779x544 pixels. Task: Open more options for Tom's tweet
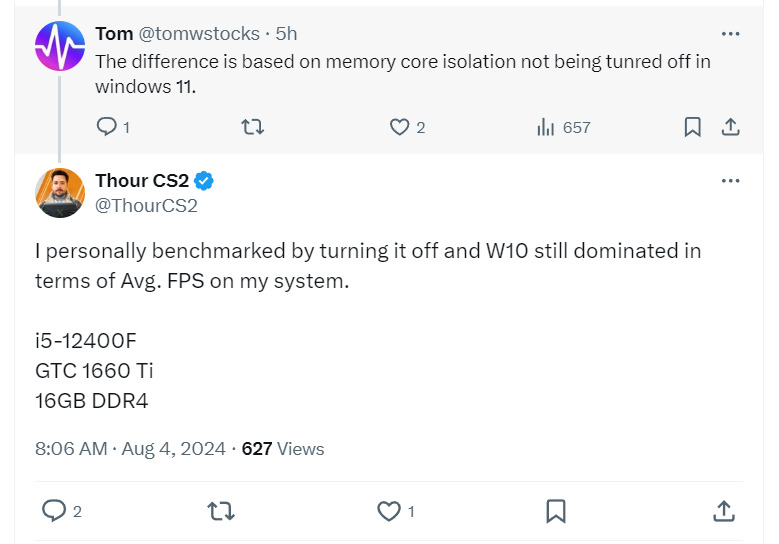pyautogui.click(x=730, y=34)
